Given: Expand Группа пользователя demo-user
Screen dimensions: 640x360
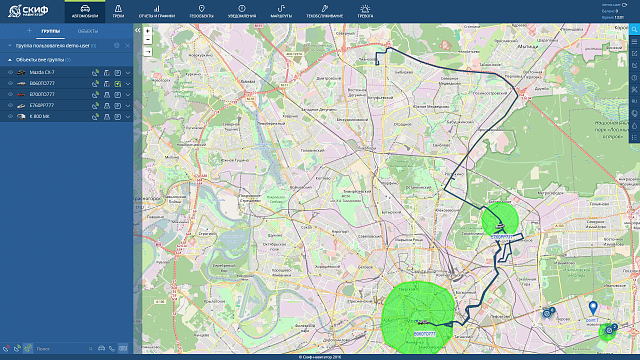Looking at the screenshot, I should [x=10, y=46].
